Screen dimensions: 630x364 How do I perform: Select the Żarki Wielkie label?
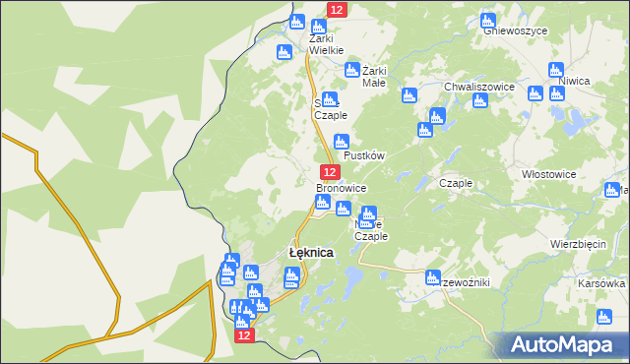(326, 44)
